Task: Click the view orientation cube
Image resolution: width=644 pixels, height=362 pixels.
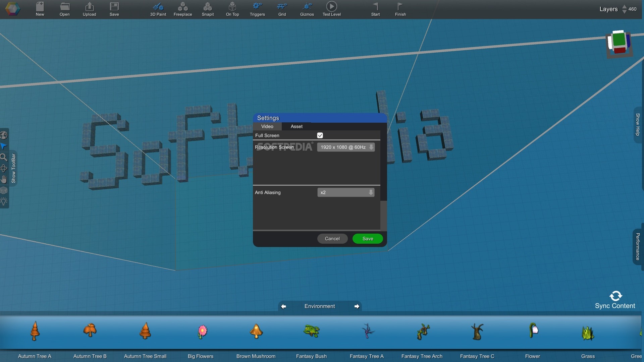Action: pyautogui.click(x=619, y=44)
